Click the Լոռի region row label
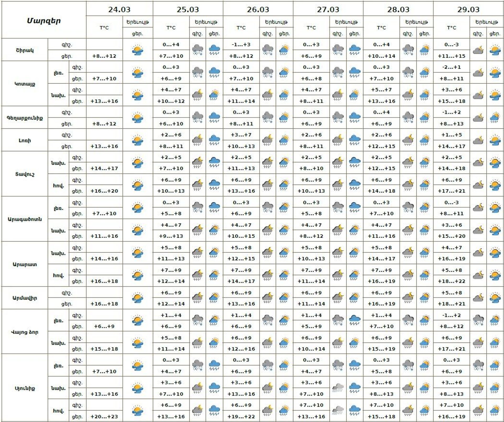Viewport: 504px width, 422px height. pos(25,140)
